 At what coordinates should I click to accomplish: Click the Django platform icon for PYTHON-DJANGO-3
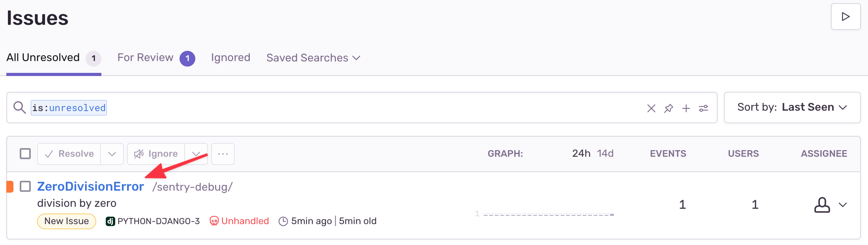coord(110,221)
